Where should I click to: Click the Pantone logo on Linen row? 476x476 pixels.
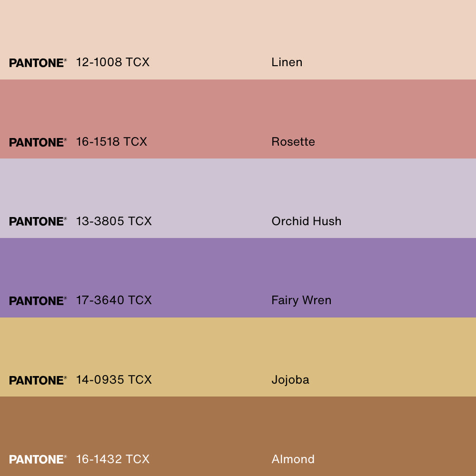point(38,63)
